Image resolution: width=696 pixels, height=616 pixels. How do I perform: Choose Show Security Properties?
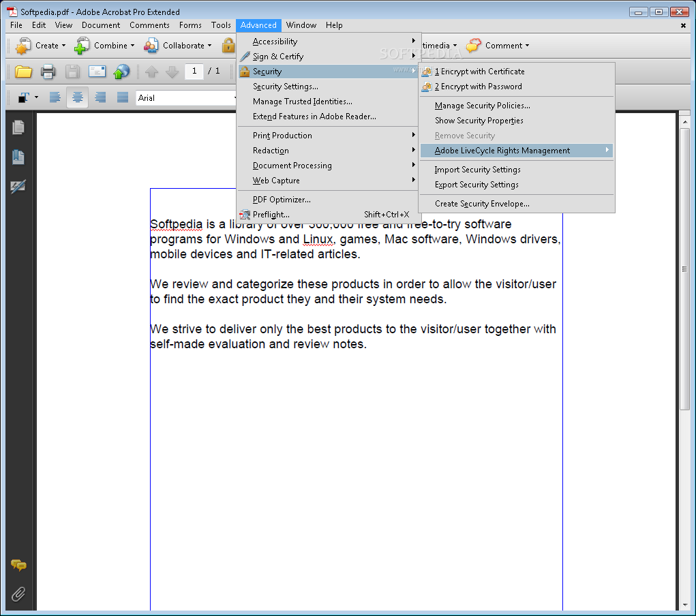click(517, 121)
